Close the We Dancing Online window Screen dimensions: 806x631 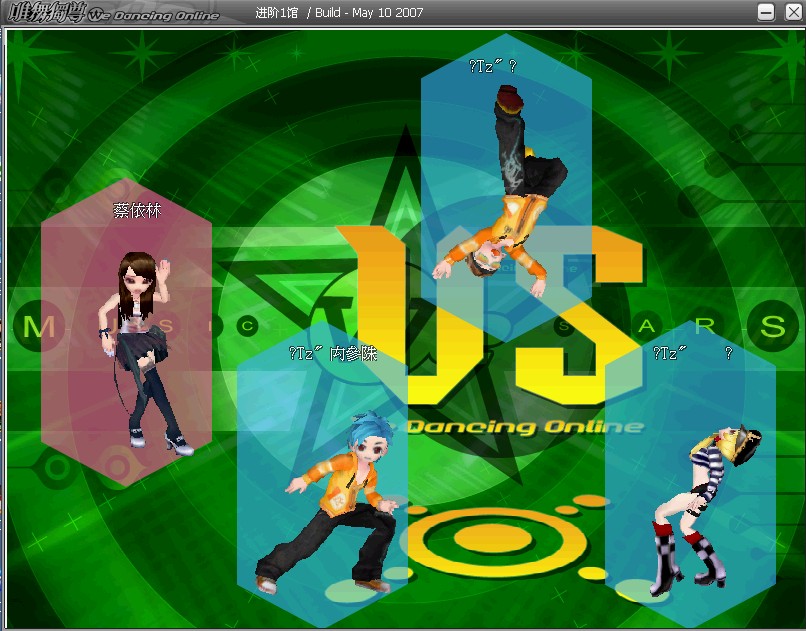click(793, 12)
